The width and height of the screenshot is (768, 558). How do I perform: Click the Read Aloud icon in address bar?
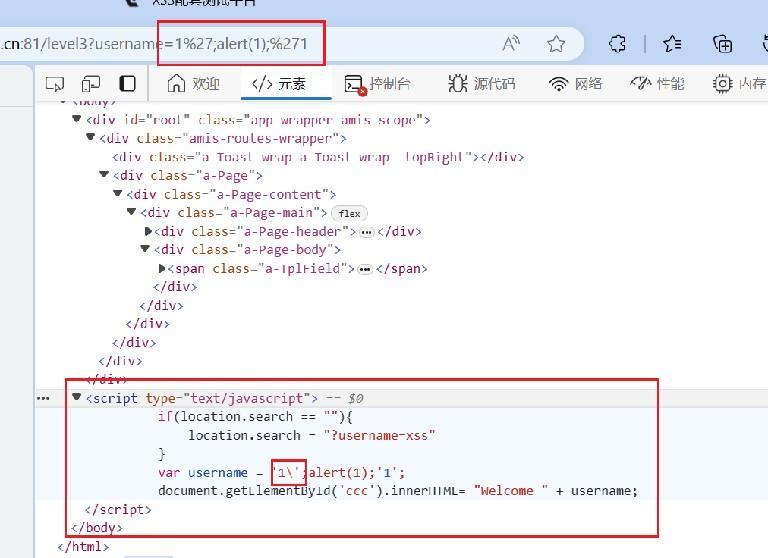click(511, 44)
